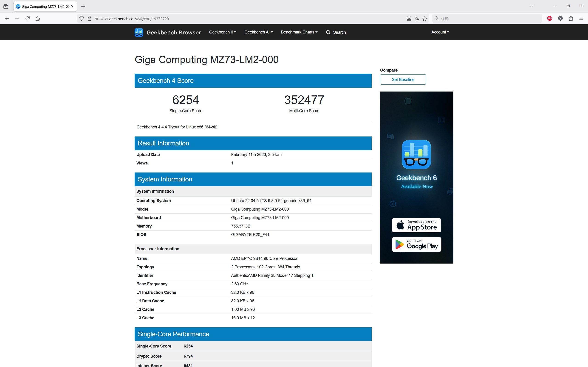Click the Download on App Store badge
588x367 pixels.
tap(416, 225)
